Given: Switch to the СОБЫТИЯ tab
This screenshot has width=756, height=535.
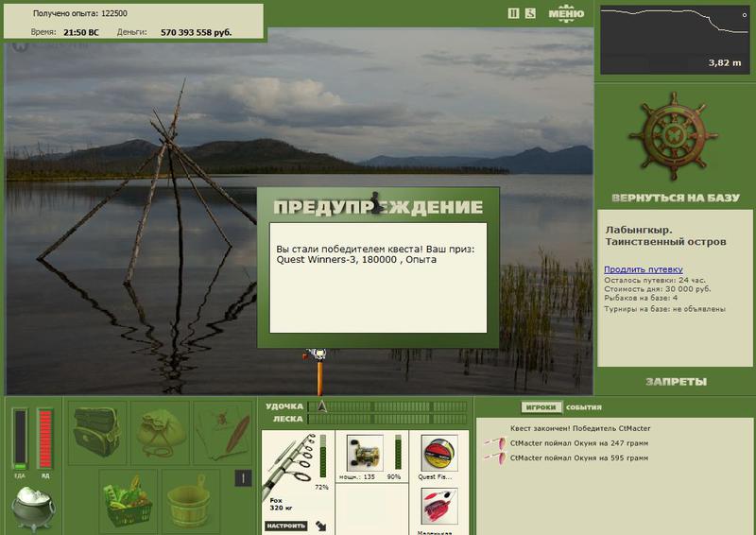Looking at the screenshot, I should 583,407.
